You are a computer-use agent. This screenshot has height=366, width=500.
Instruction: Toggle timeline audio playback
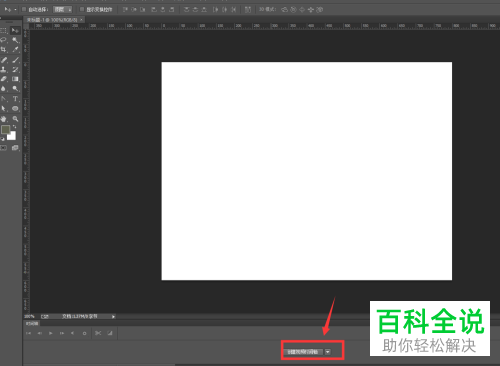coord(73,333)
